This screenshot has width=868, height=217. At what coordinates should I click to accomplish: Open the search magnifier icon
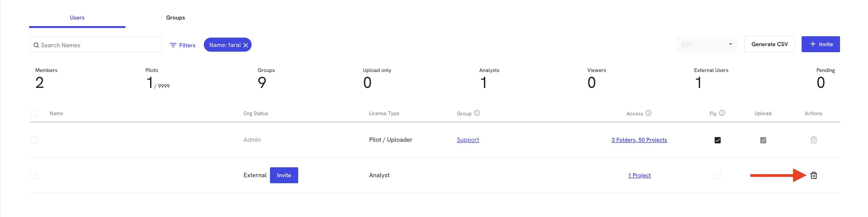coord(36,44)
